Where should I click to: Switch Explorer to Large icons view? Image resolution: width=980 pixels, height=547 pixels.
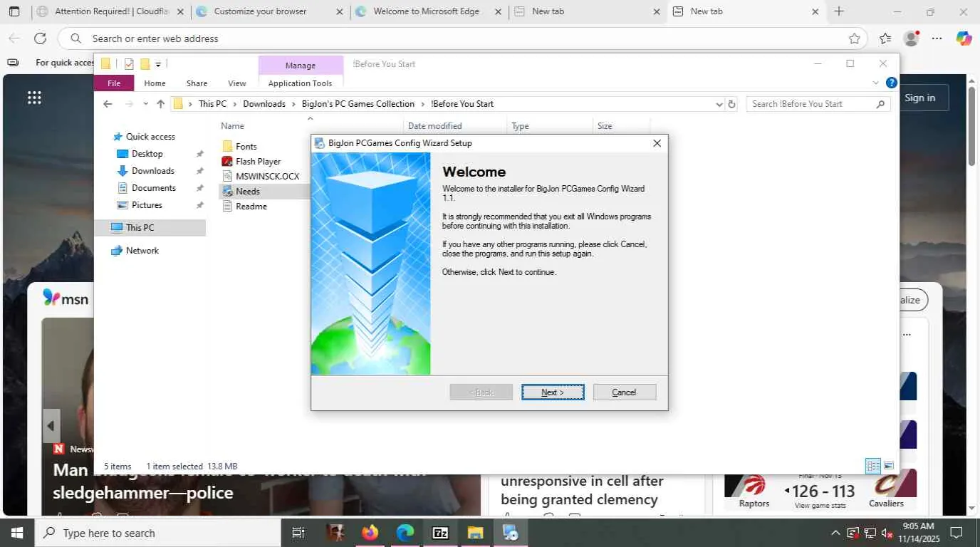pos(889,466)
